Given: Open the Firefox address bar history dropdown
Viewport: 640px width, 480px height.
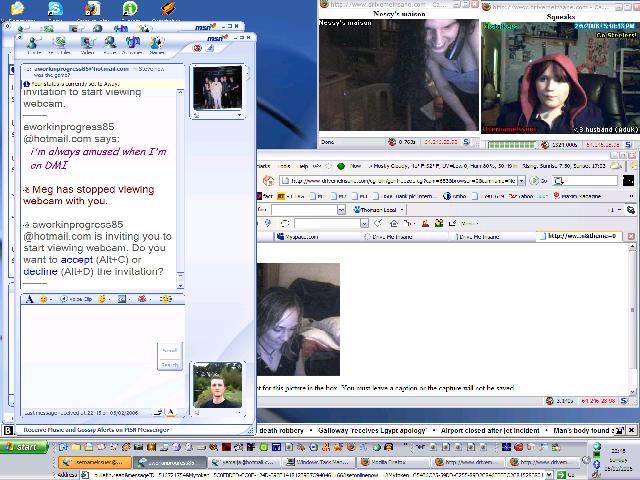Looking at the screenshot, I should (x=521, y=180).
